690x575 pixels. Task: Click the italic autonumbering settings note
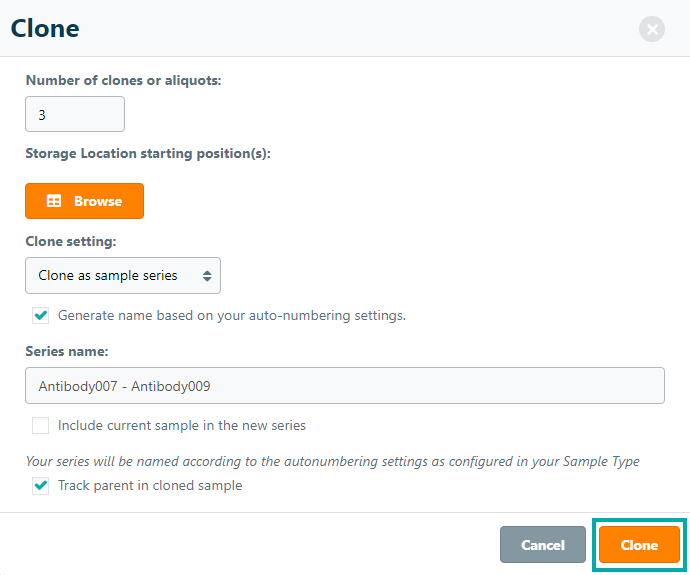click(332, 461)
